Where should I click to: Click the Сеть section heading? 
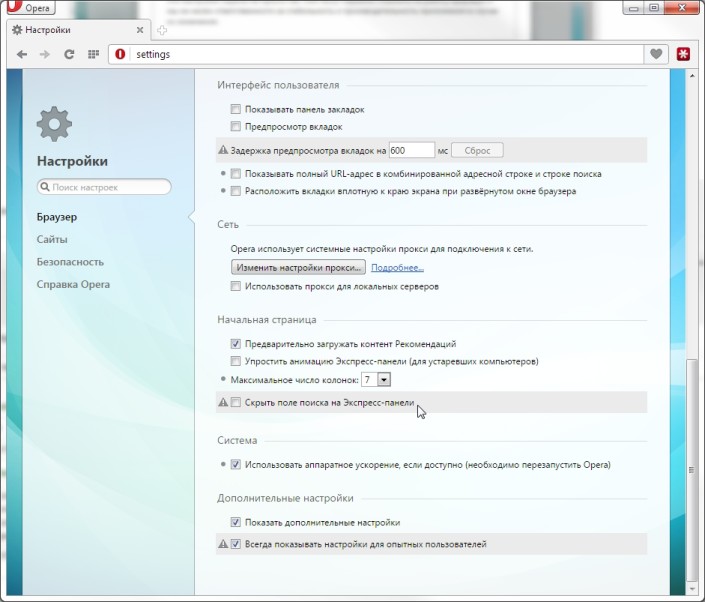pyautogui.click(x=228, y=224)
